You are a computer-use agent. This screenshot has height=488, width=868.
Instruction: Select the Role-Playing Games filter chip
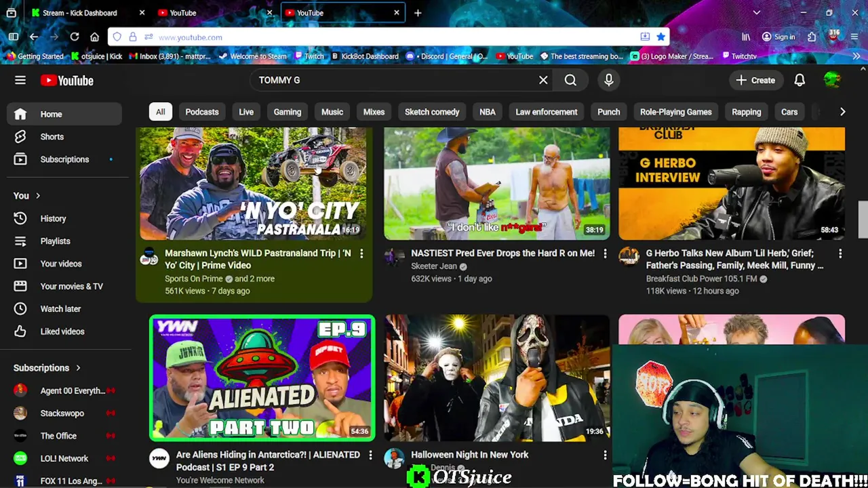(676, 112)
